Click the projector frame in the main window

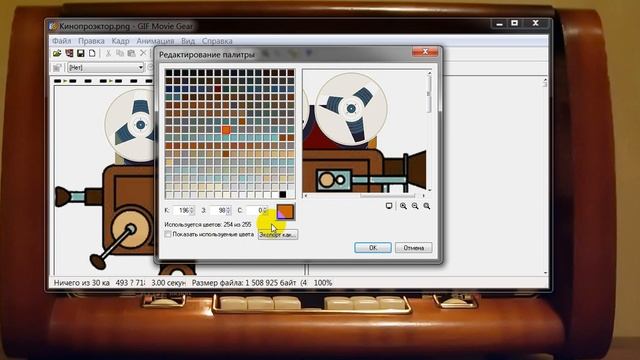coord(105,180)
